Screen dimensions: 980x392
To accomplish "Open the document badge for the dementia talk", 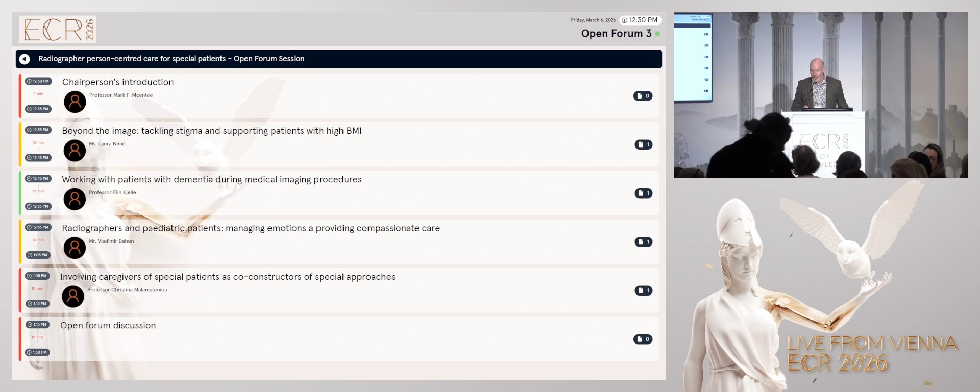I will point(644,193).
